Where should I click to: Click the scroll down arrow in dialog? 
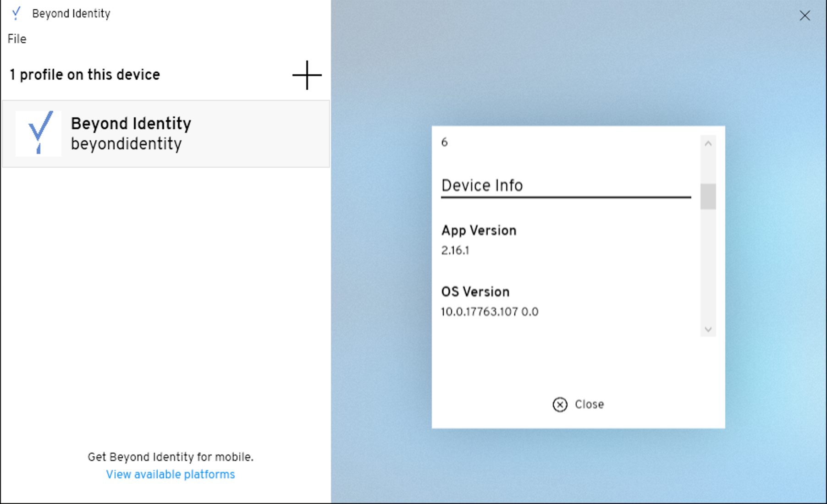(708, 329)
